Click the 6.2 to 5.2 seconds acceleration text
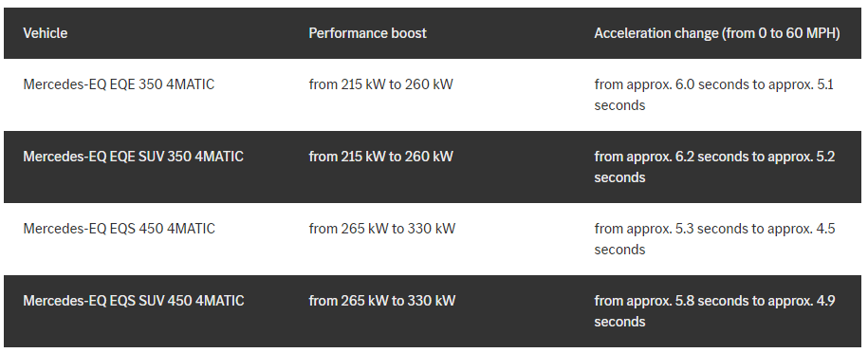This screenshot has width=868, height=353. (x=714, y=167)
